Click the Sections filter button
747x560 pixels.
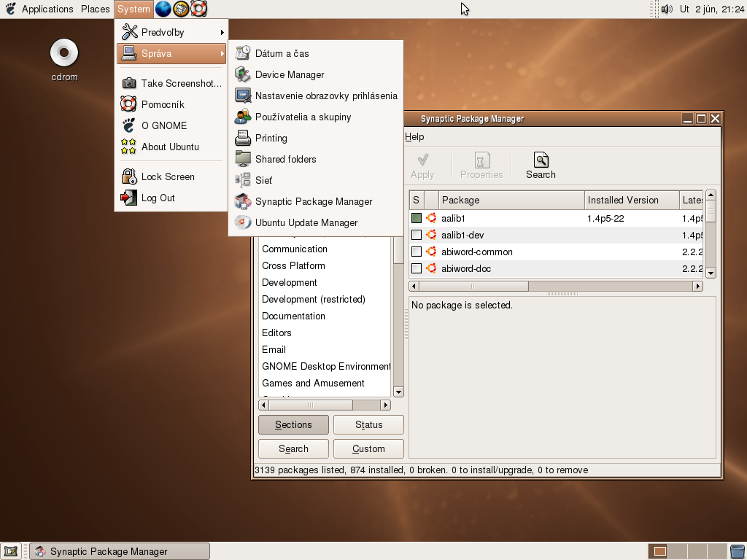(x=293, y=425)
